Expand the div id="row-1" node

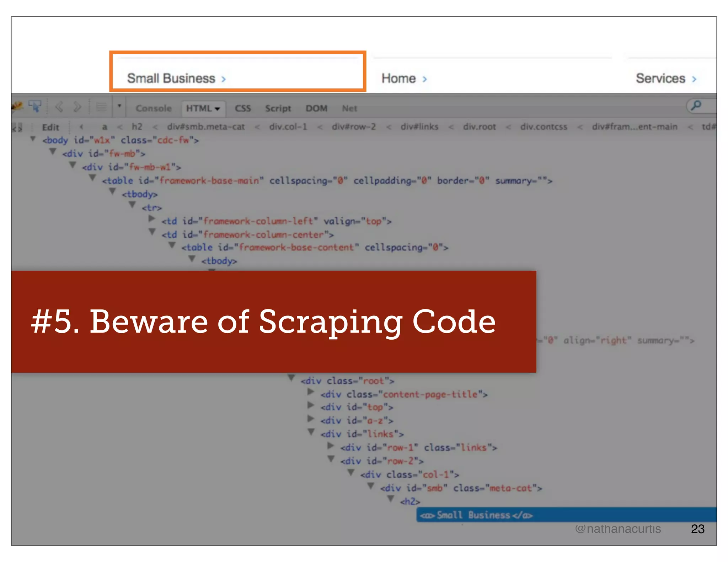coord(331,445)
